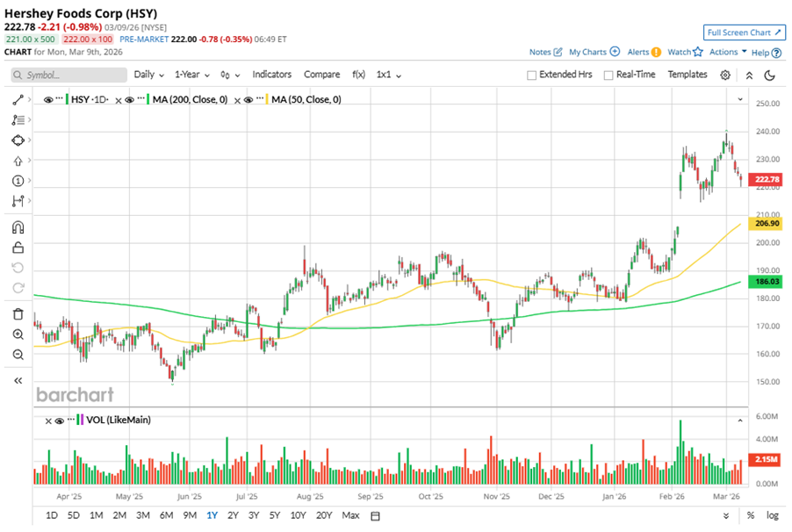Open the 1-Year period dropdown

[x=191, y=75]
